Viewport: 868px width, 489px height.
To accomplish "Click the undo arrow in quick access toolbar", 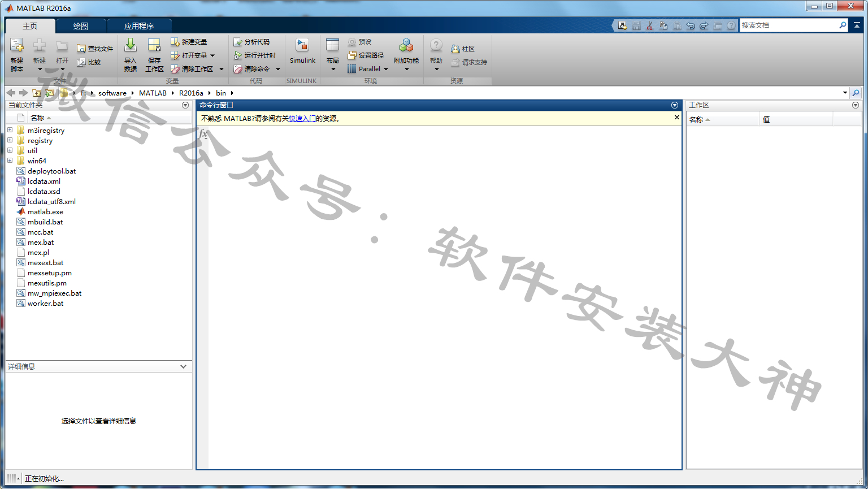I will click(691, 25).
